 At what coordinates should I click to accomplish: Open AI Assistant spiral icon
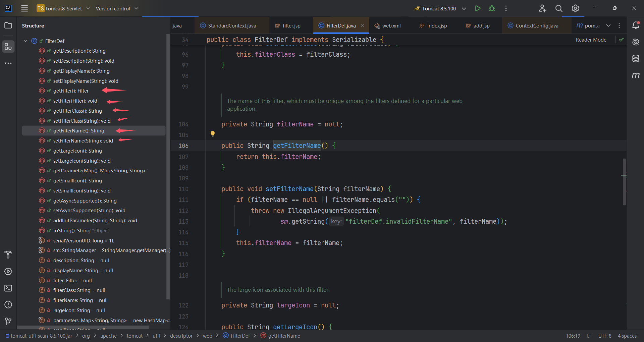tap(636, 42)
